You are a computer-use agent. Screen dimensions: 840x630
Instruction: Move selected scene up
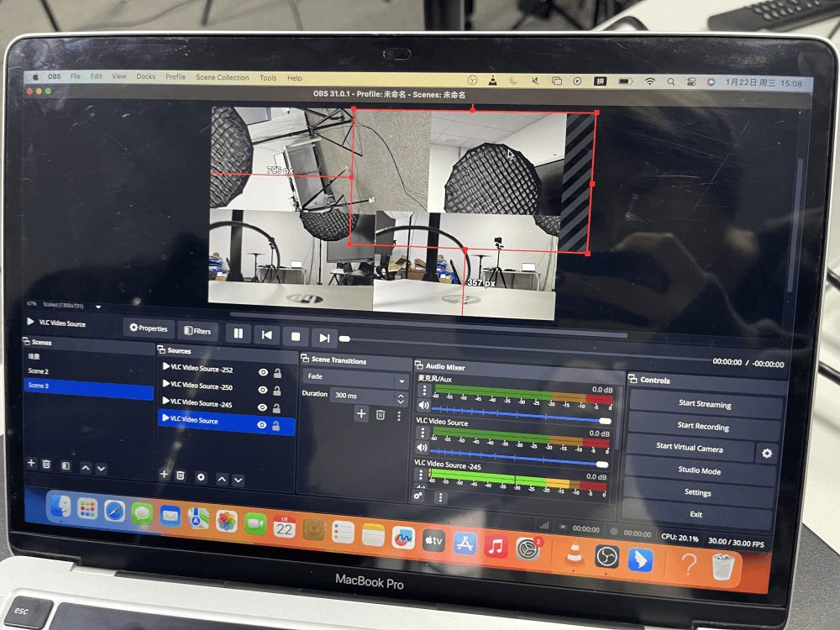pyautogui.click(x=86, y=468)
